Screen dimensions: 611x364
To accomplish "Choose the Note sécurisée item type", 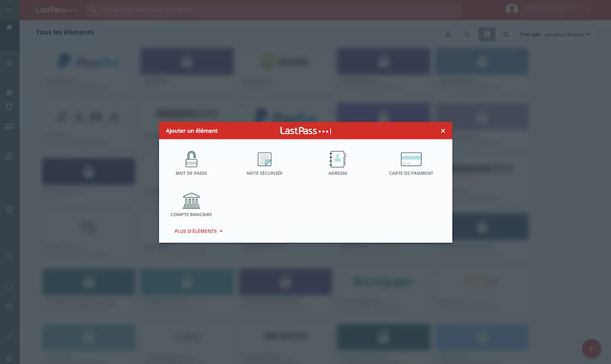I will [x=265, y=164].
